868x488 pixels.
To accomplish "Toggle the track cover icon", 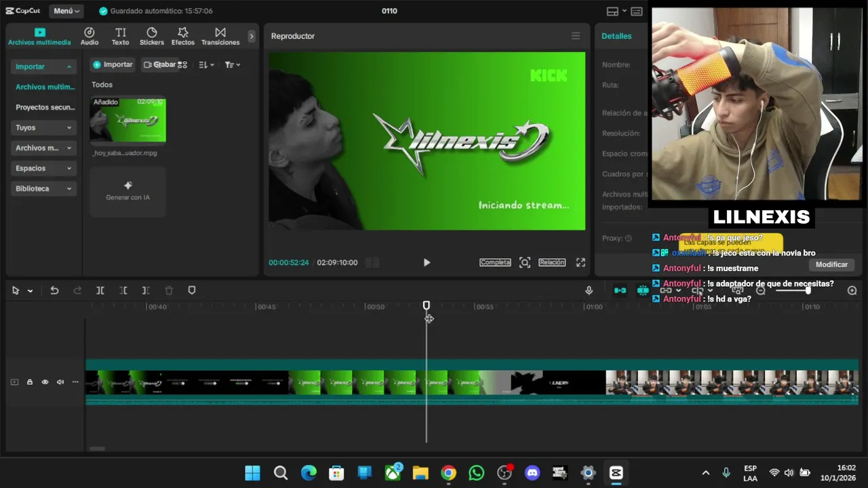I will click(14, 382).
